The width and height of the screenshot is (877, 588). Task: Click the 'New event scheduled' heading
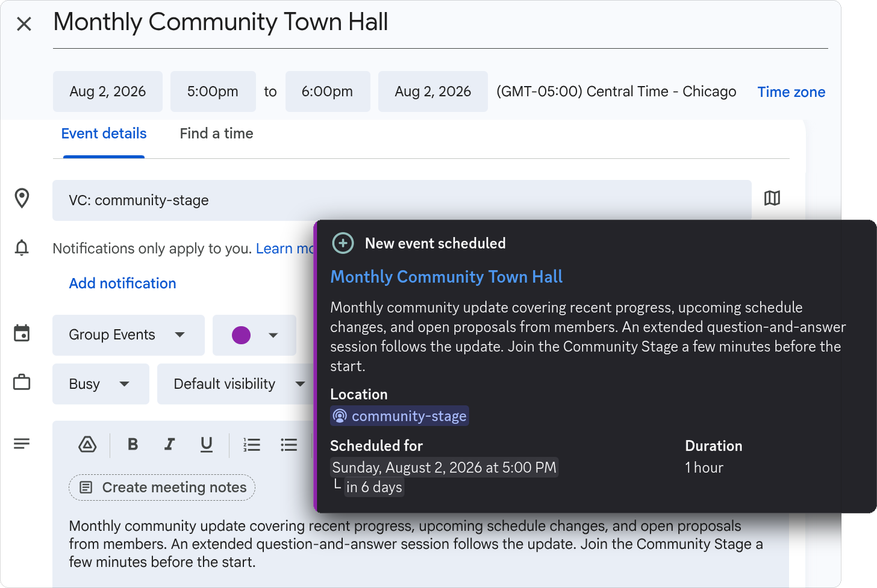[x=435, y=243]
